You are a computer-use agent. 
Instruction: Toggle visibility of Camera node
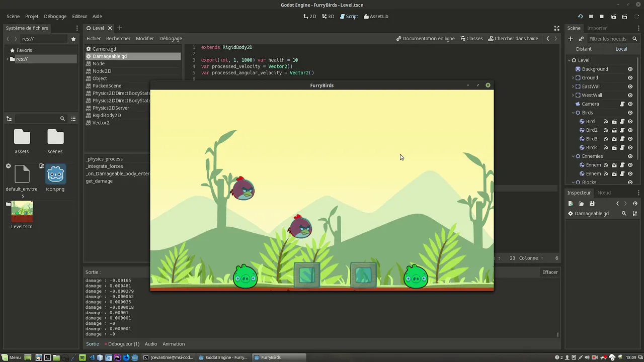[630, 104]
